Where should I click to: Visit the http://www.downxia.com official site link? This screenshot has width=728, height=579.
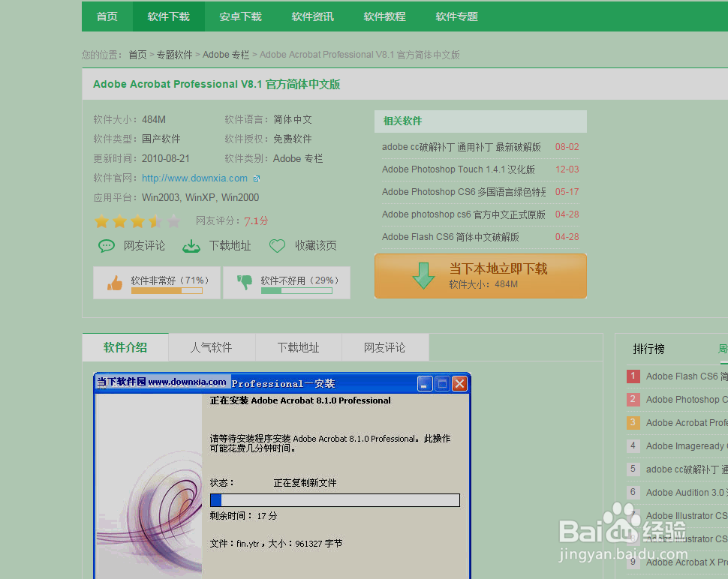click(194, 178)
